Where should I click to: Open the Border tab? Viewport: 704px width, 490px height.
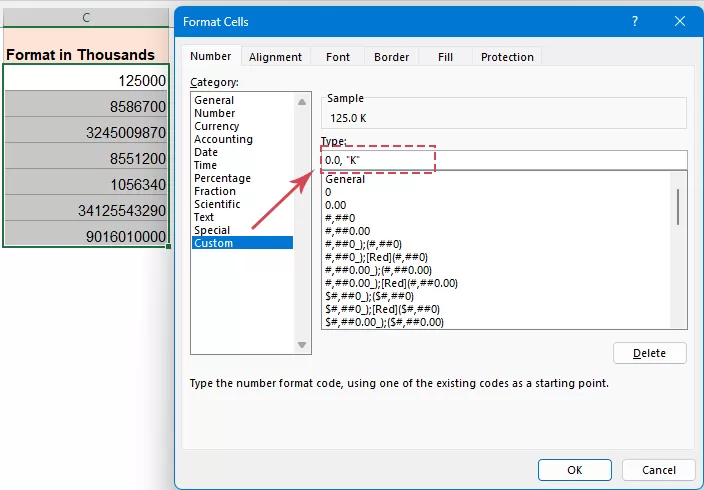pyautogui.click(x=392, y=57)
